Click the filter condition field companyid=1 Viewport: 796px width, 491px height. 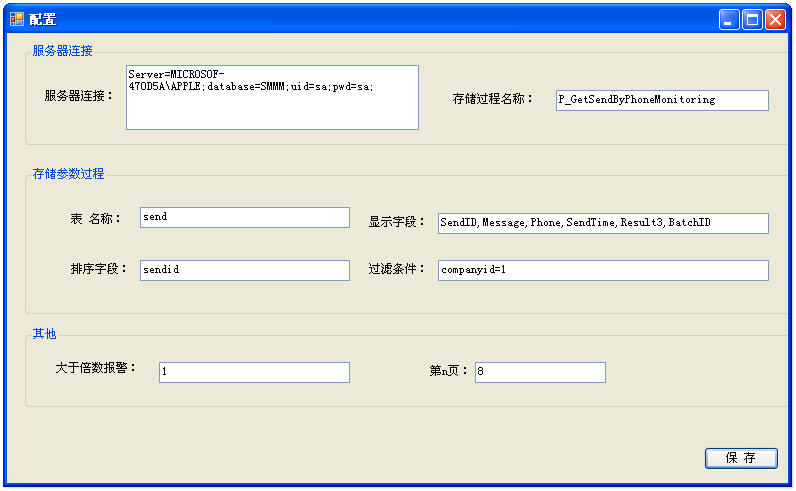coord(603,270)
